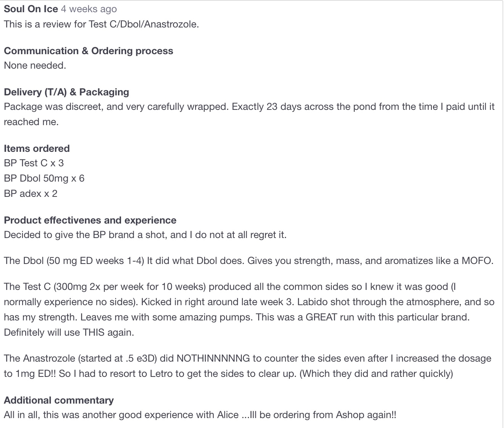Image resolution: width=504 pixels, height=428 pixels.
Task: Click the 'None needed.' text line
Action: (35, 65)
